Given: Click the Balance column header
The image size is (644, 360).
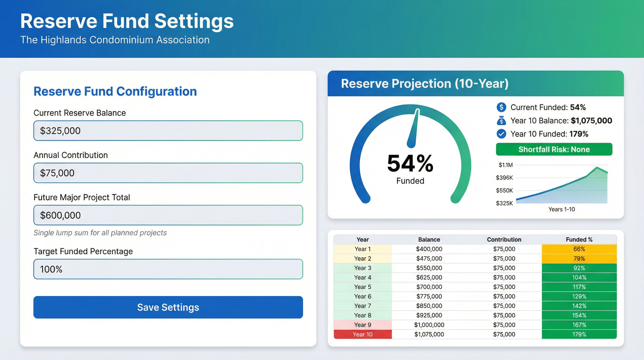Looking at the screenshot, I should (429, 239).
